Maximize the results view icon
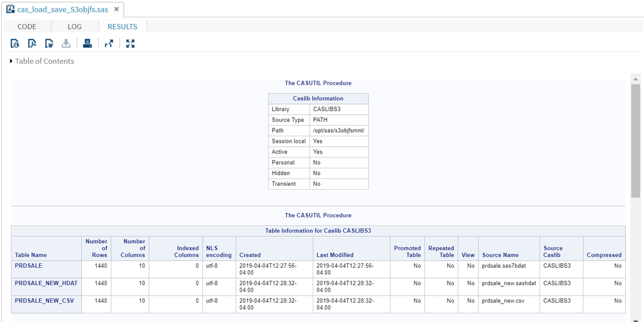This screenshot has width=644, height=322. tap(130, 44)
